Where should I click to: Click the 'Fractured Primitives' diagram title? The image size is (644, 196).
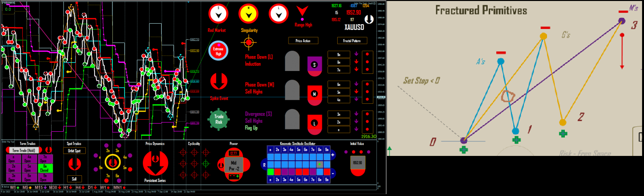(481, 10)
